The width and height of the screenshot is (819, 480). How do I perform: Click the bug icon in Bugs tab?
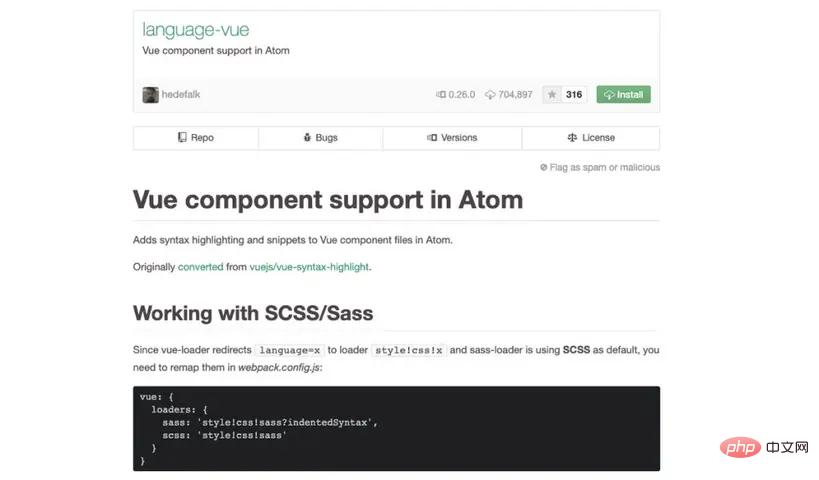(x=307, y=137)
